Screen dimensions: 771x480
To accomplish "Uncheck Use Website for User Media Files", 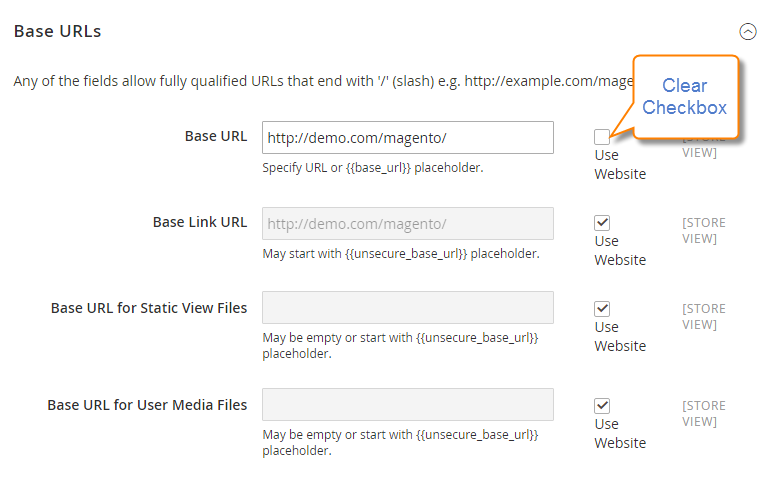I will tap(602, 405).
